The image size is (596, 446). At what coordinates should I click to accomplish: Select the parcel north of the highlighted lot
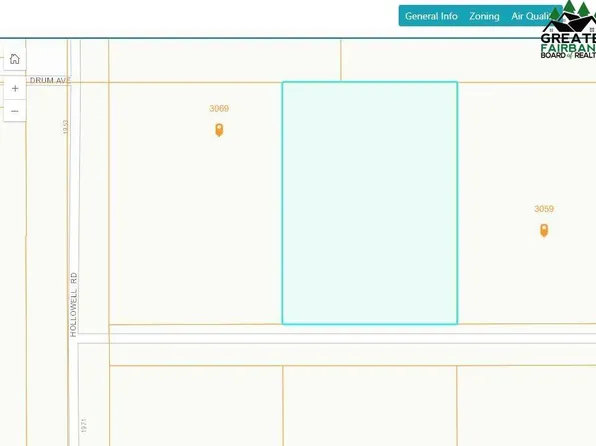pyautogui.click(x=468, y=61)
